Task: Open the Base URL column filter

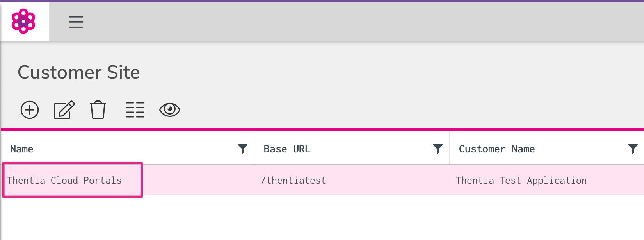Action: [x=438, y=149]
